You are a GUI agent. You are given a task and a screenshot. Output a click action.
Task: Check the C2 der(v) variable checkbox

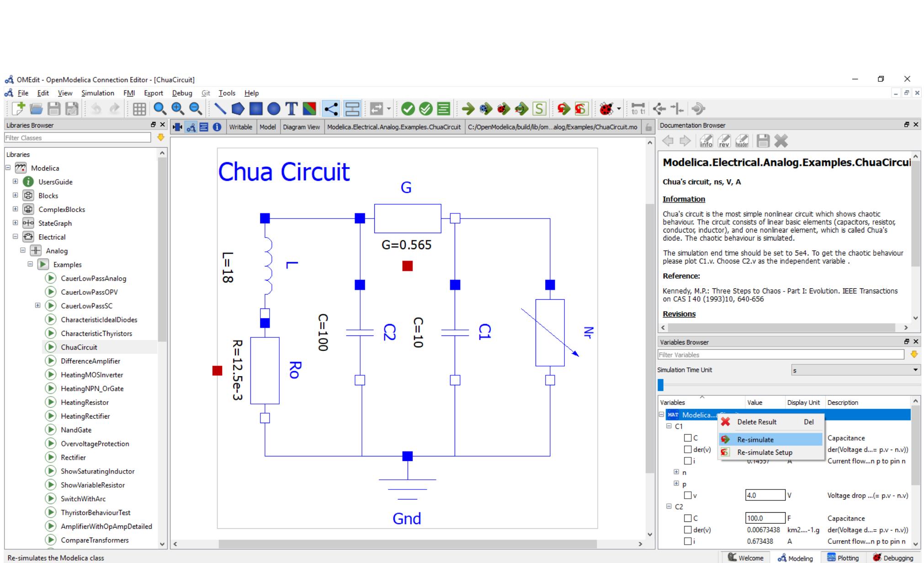coord(688,530)
